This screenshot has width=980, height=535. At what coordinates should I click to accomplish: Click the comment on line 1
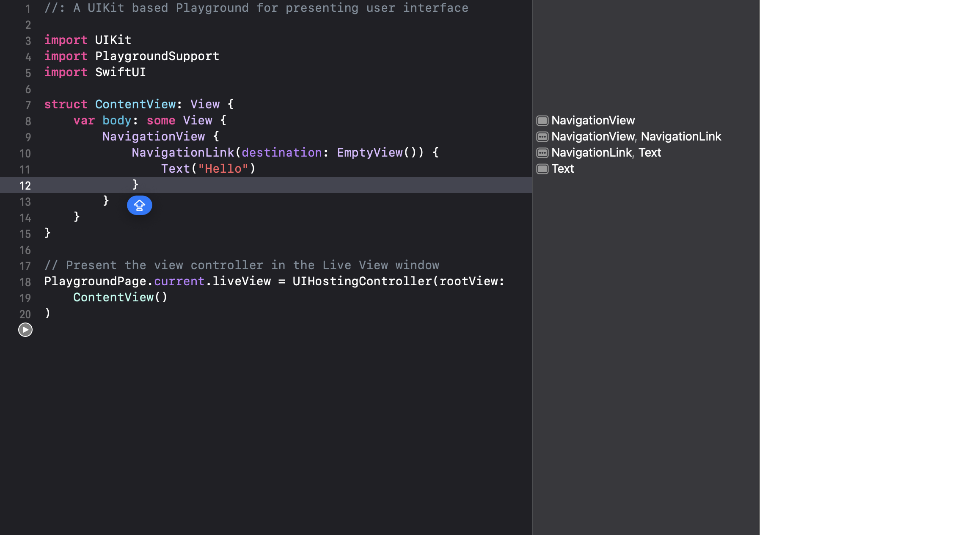tap(256, 8)
